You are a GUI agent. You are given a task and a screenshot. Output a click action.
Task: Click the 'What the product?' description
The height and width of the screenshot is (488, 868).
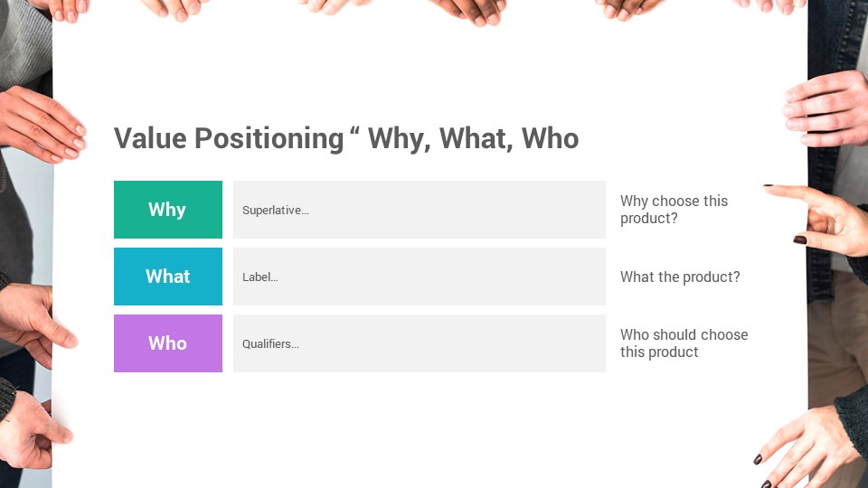pos(680,277)
